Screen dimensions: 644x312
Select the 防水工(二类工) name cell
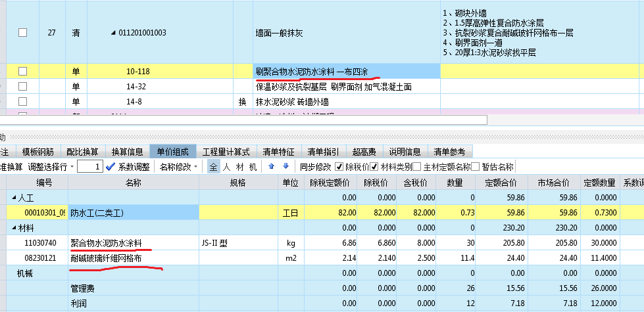133,213
